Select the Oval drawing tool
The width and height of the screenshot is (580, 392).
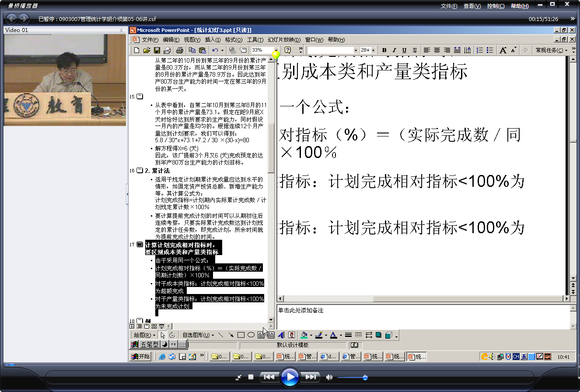(251, 335)
